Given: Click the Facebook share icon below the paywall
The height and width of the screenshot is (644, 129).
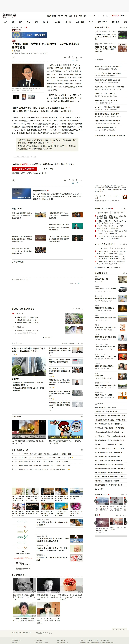Looking at the screenshot, I should (x=69, y=180).
